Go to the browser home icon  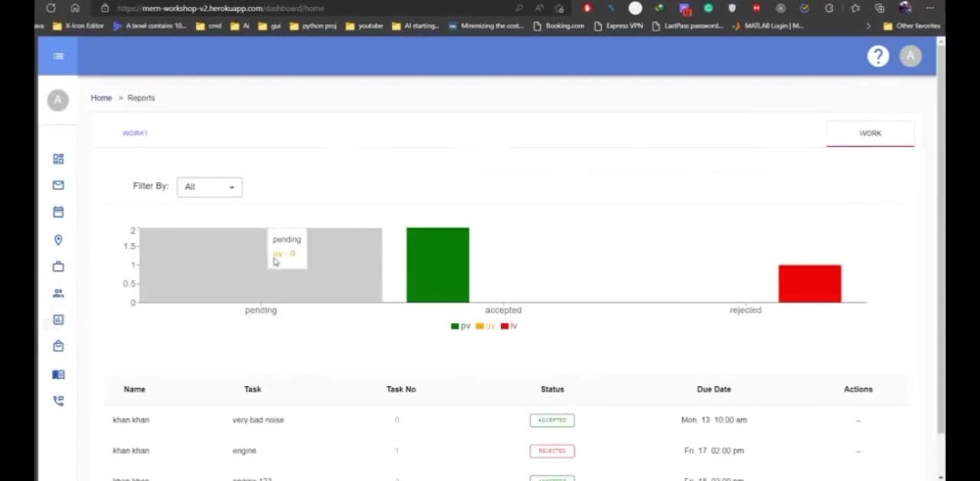pyautogui.click(x=75, y=8)
